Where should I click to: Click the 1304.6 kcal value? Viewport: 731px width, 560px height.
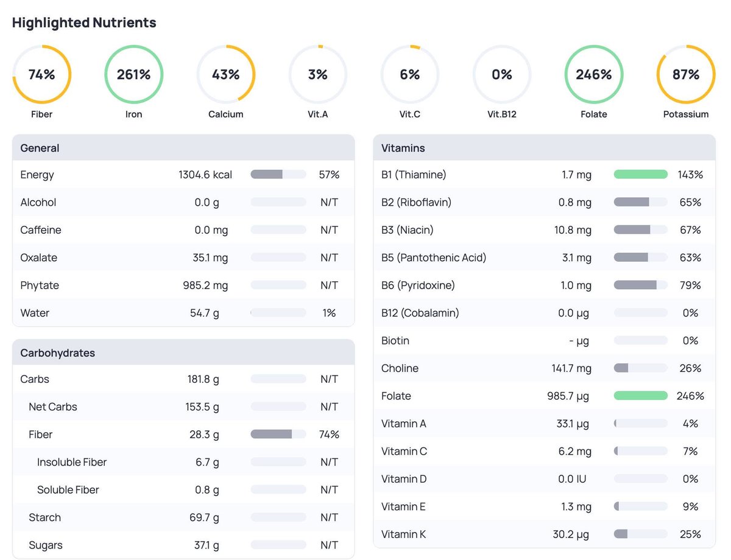point(205,175)
